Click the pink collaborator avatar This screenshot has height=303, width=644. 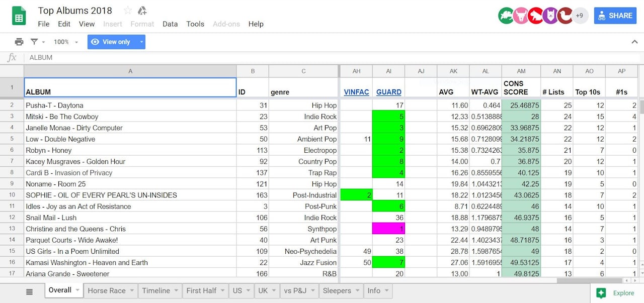521,16
